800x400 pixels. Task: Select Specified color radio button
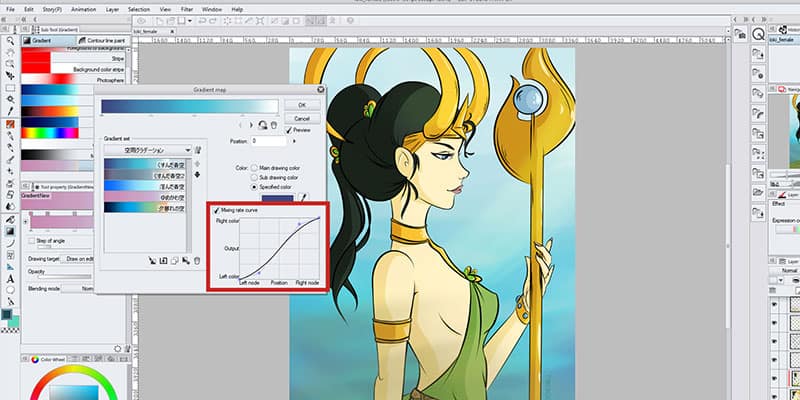[254, 187]
